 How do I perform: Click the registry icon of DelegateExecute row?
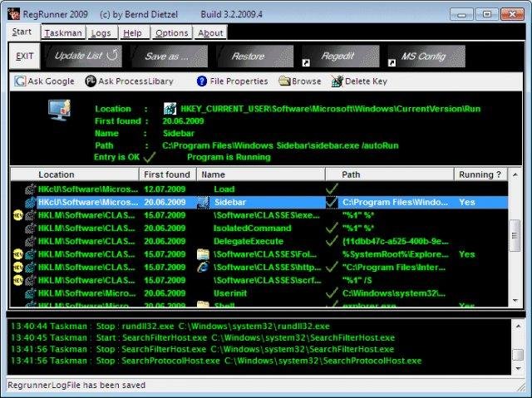coord(31,242)
